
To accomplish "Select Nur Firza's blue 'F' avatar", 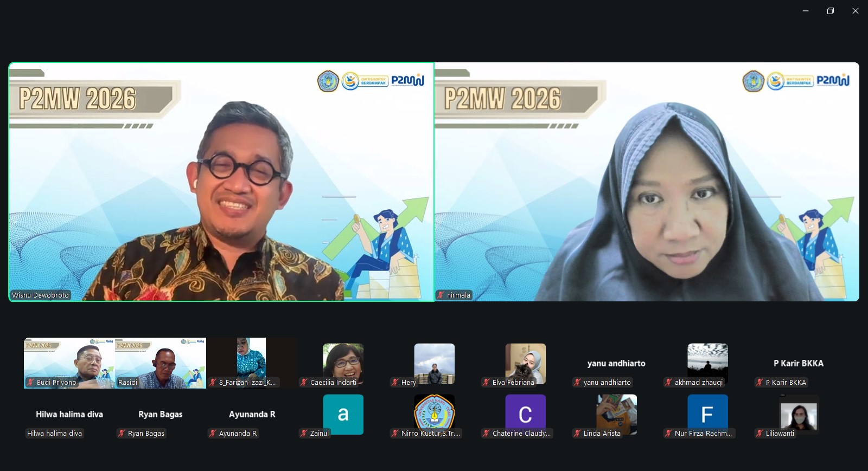I will 707,414.
